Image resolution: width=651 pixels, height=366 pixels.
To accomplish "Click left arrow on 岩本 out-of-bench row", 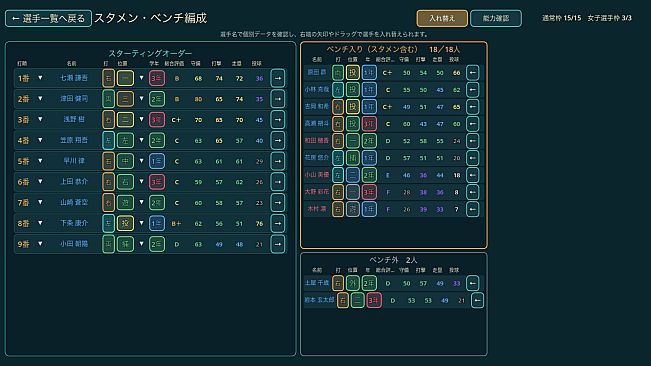I will [477, 300].
